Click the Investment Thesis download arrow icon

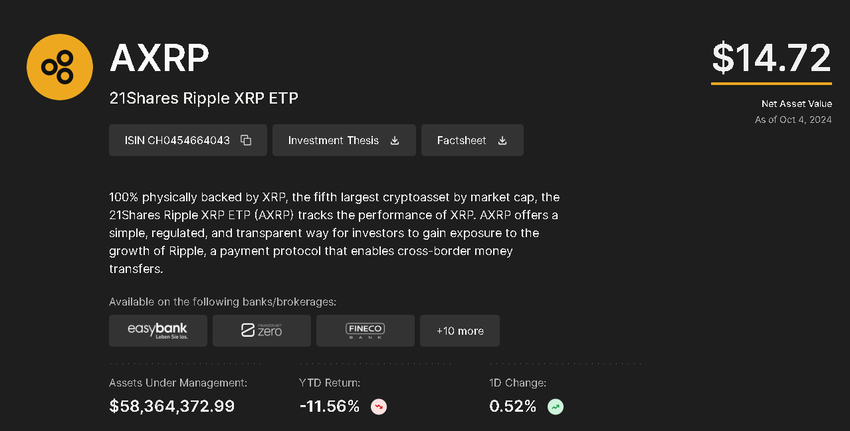click(x=395, y=141)
